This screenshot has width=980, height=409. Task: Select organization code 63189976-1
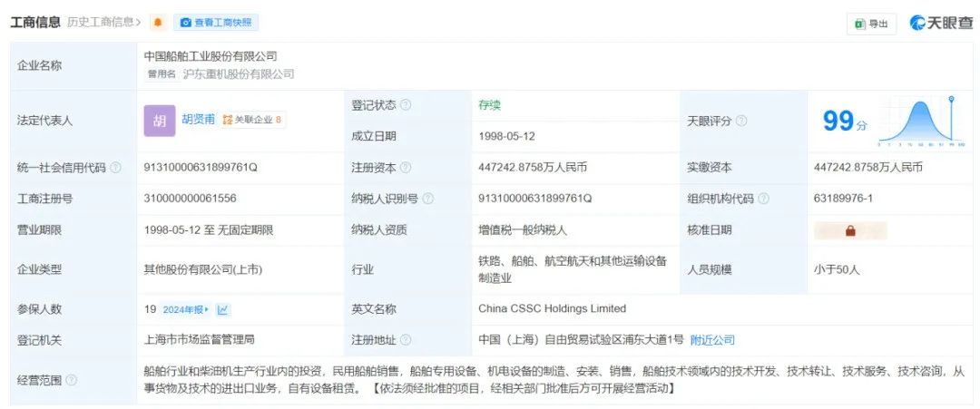point(843,199)
